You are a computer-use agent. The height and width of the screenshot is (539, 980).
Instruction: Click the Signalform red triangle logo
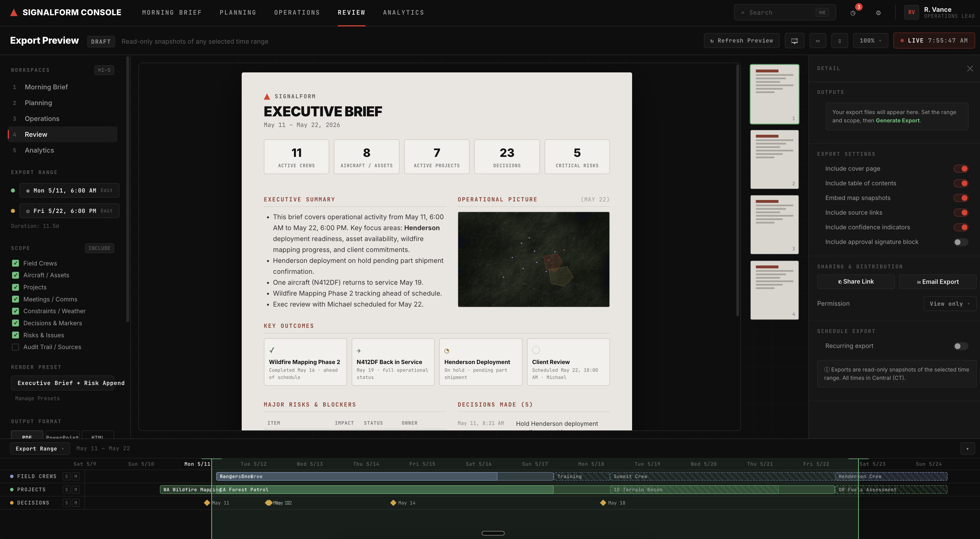point(14,13)
